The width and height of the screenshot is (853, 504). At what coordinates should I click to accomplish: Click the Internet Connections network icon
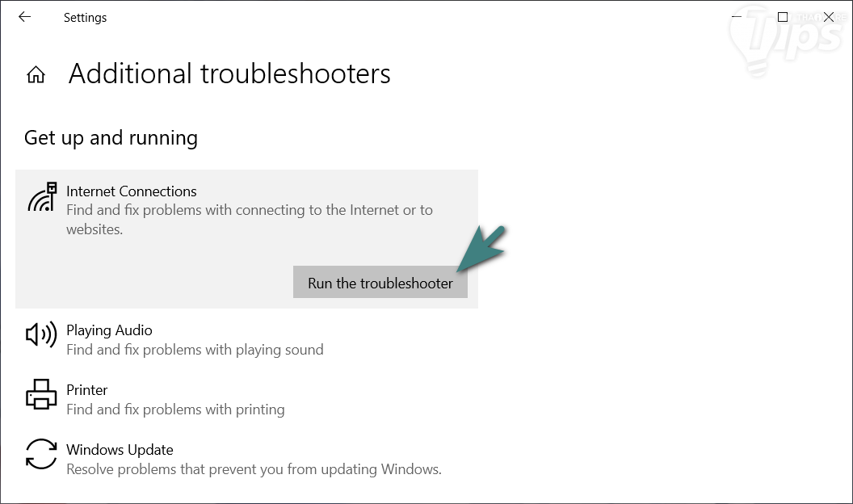pyautogui.click(x=41, y=198)
